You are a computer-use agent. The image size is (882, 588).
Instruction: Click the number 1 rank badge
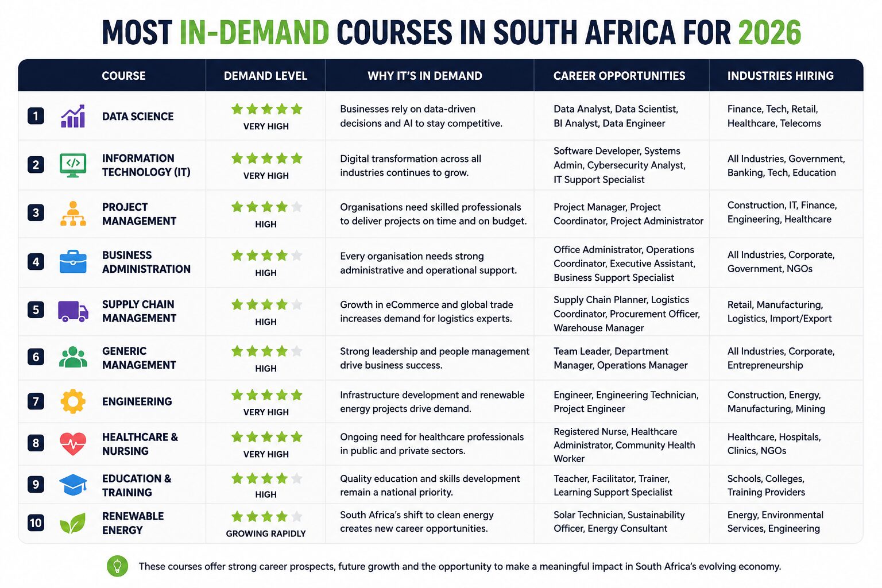coord(36,116)
